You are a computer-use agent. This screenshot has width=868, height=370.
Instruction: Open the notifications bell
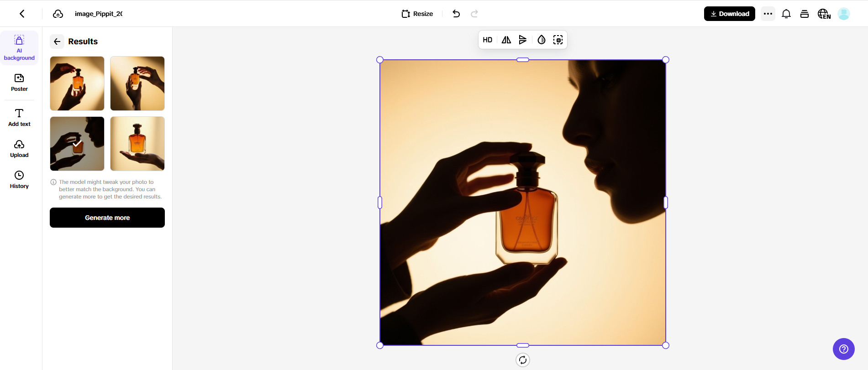coord(786,14)
